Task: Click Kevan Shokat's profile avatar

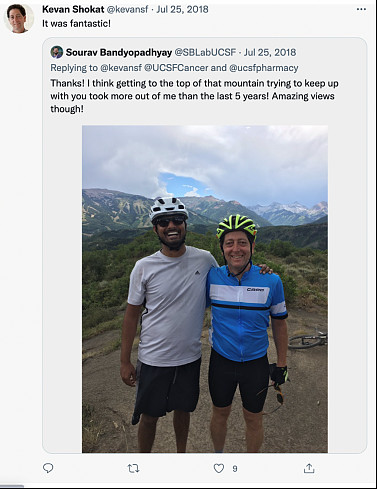Action: [18, 19]
